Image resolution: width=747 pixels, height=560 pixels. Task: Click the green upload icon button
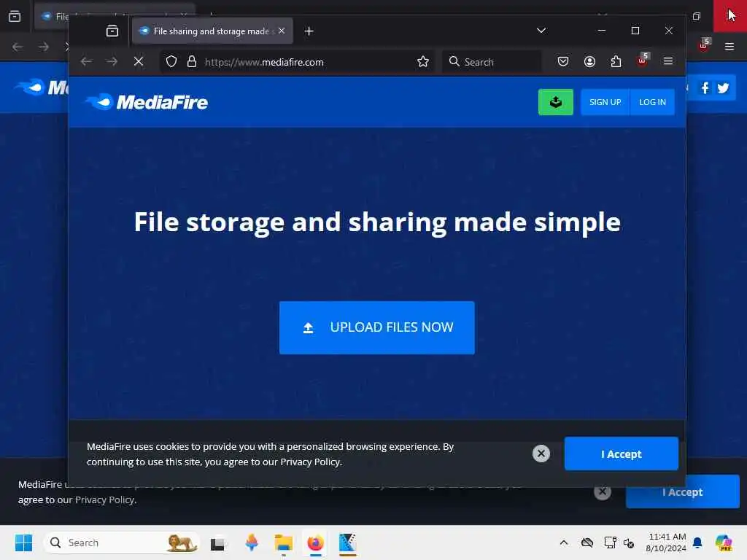click(555, 102)
